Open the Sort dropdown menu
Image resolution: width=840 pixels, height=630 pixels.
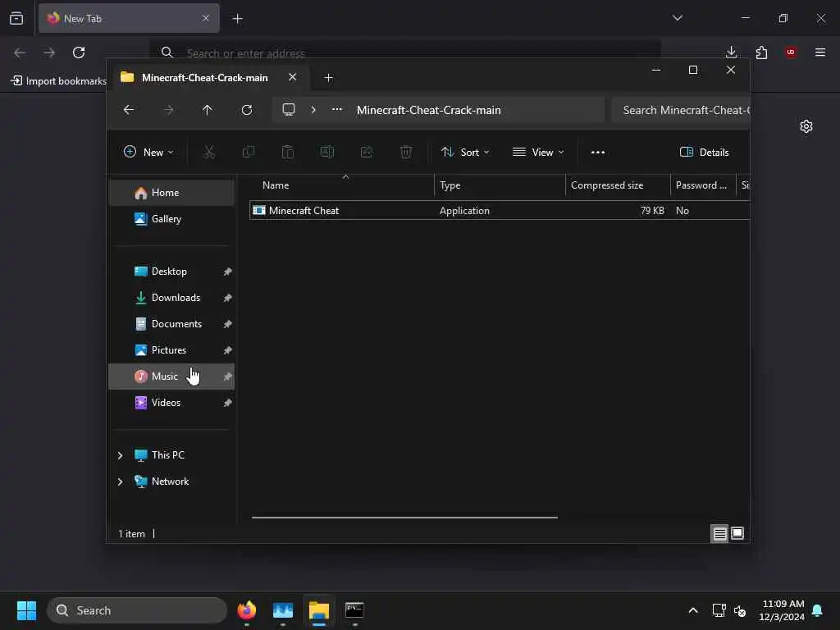(x=465, y=152)
